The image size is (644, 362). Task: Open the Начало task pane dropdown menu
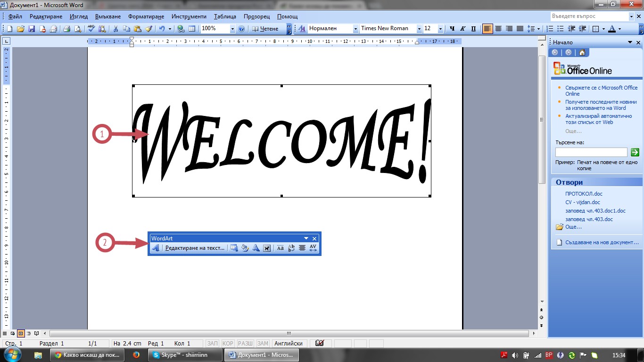[x=630, y=42]
